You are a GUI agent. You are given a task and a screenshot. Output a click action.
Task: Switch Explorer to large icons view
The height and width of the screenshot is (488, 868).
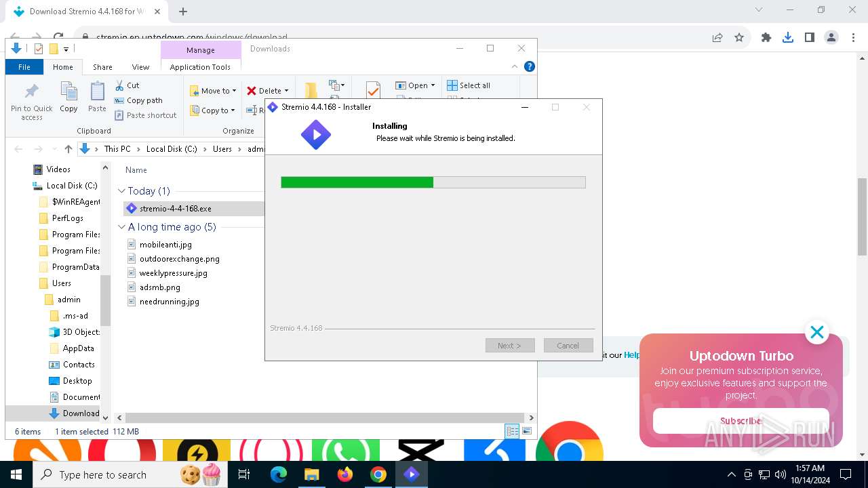click(x=526, y=431)
